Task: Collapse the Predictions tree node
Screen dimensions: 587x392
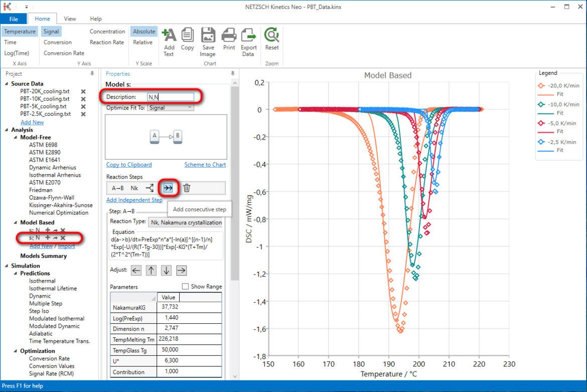Action: tap(16, 274)
